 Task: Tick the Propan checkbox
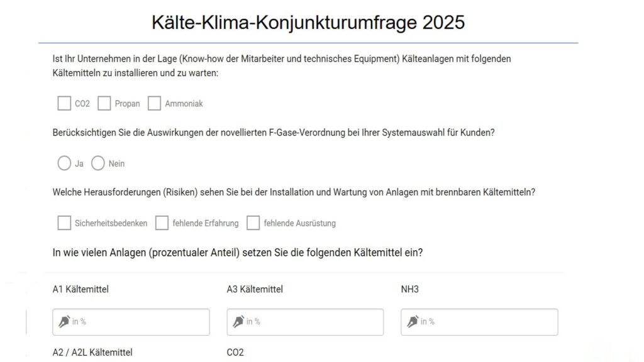[104, 104]
